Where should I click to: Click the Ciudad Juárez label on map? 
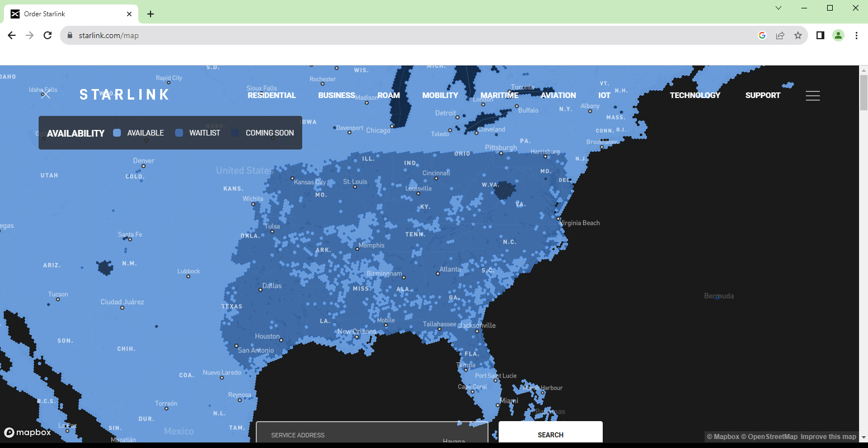pyautogui.click(x=122, y=302)
